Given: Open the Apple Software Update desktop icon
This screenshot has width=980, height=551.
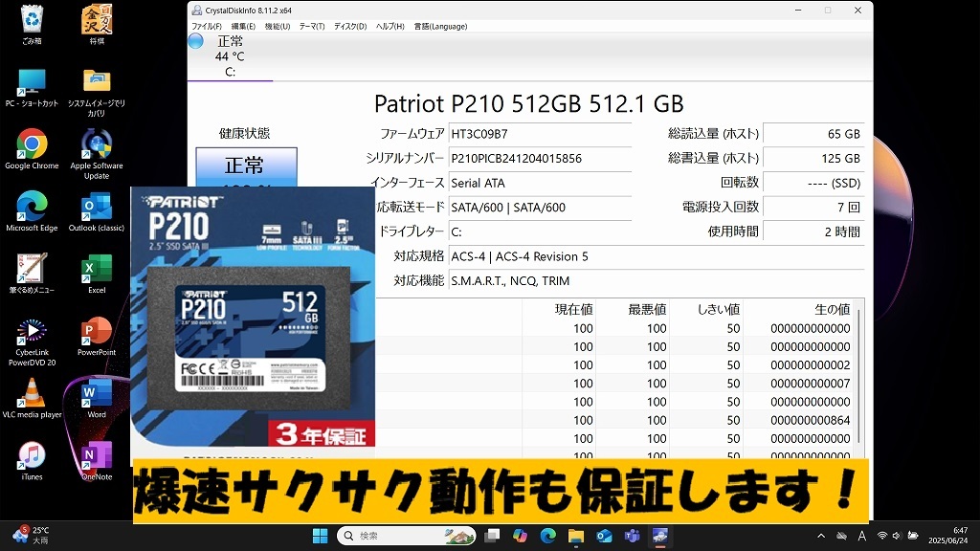Looking at the screenshot, I should (97, 154).
